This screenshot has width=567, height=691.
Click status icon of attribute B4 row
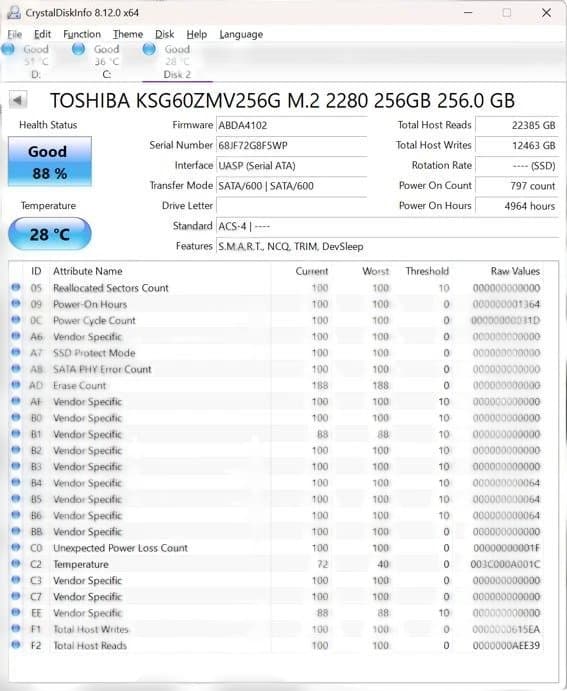pyautogui.click(x=16, y=482)
